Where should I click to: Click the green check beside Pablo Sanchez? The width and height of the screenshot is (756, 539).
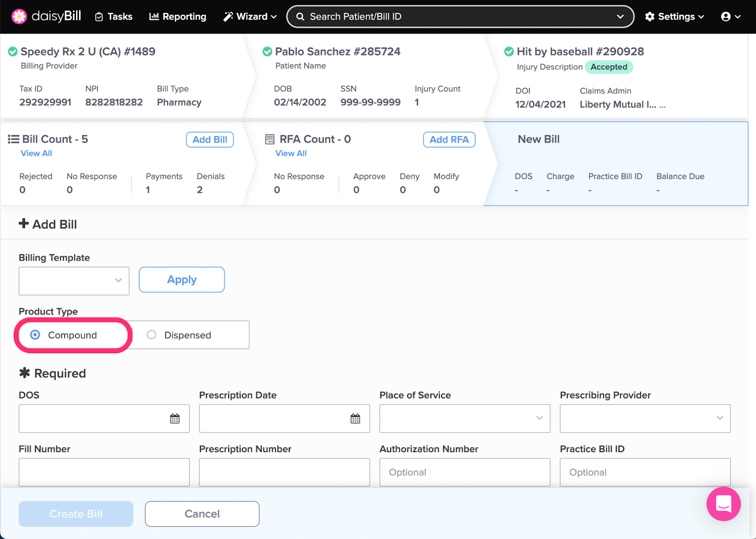click(267, 52)
